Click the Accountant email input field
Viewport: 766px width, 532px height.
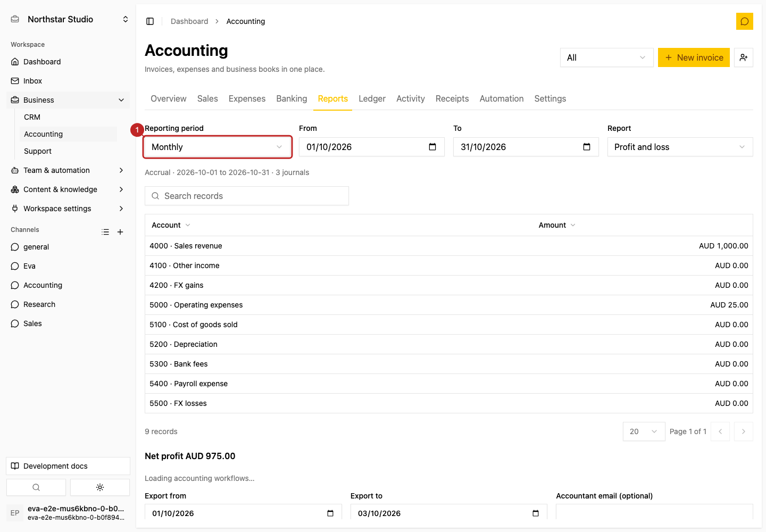(x=654, y=512)
